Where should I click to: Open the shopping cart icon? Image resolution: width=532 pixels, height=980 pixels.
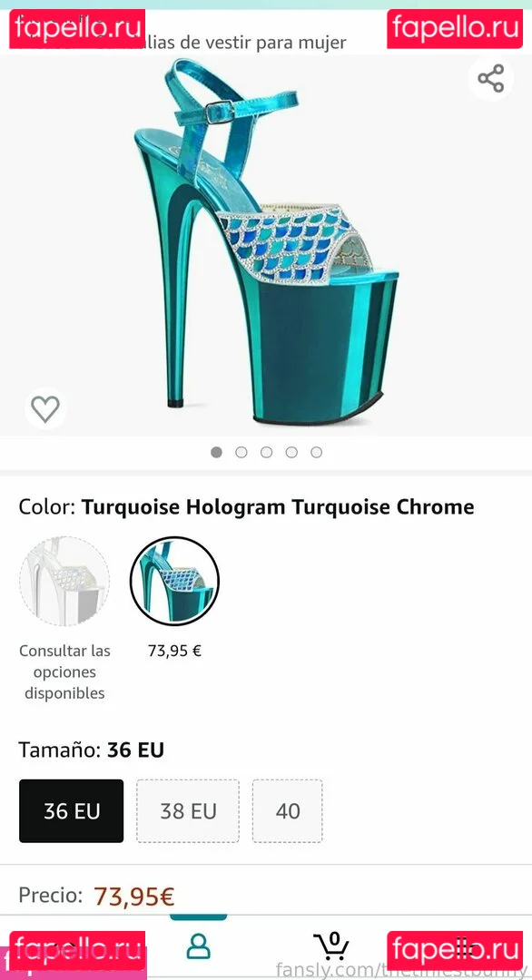click(330, 946)
